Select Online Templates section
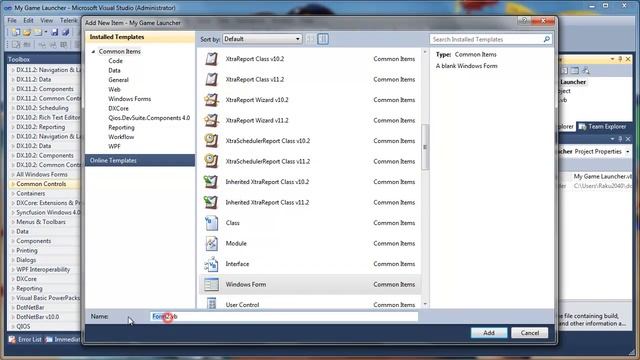 tap(140, 160)
